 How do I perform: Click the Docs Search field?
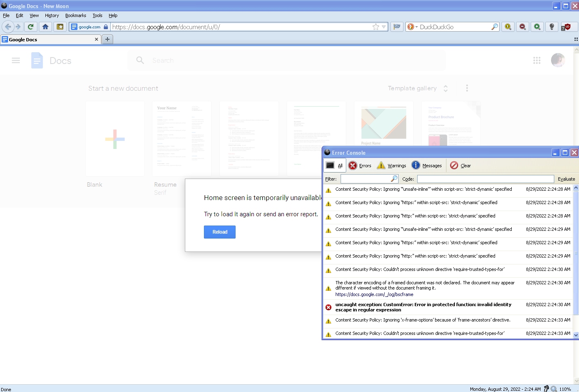coord(286,60)
